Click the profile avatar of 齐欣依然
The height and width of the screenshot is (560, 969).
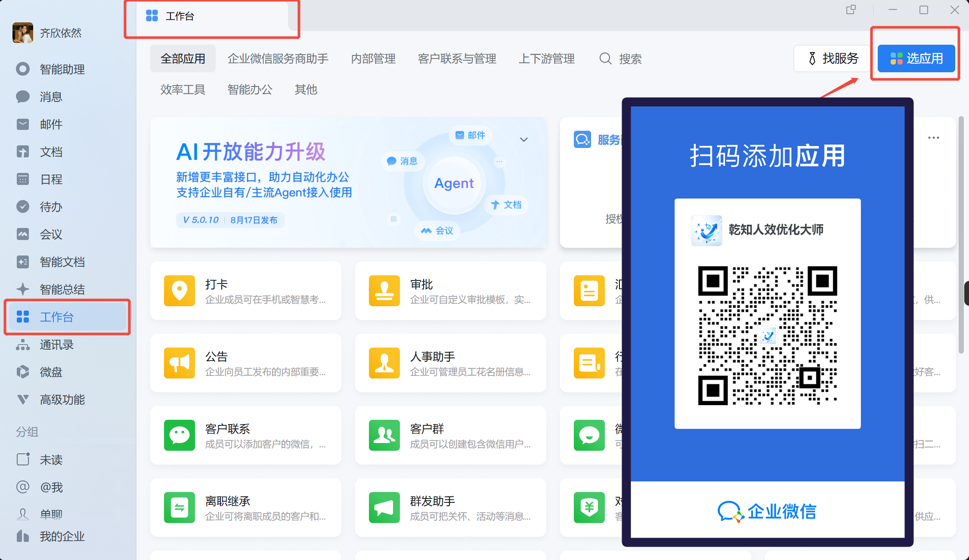[23, 33]
